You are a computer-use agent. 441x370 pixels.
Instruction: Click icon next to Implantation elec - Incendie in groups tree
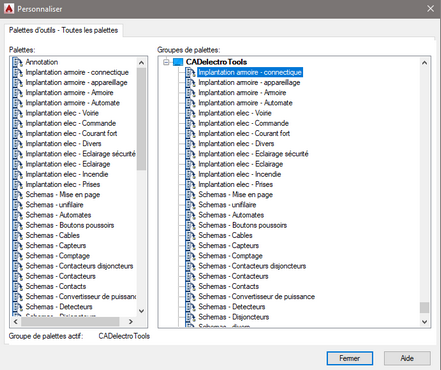pyautogui.click(x=190, y=174)
